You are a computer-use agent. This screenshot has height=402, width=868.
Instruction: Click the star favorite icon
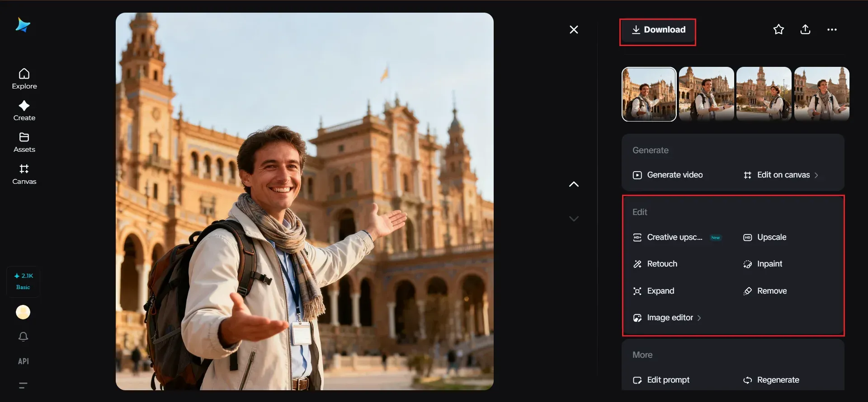[x=778, y=30]
